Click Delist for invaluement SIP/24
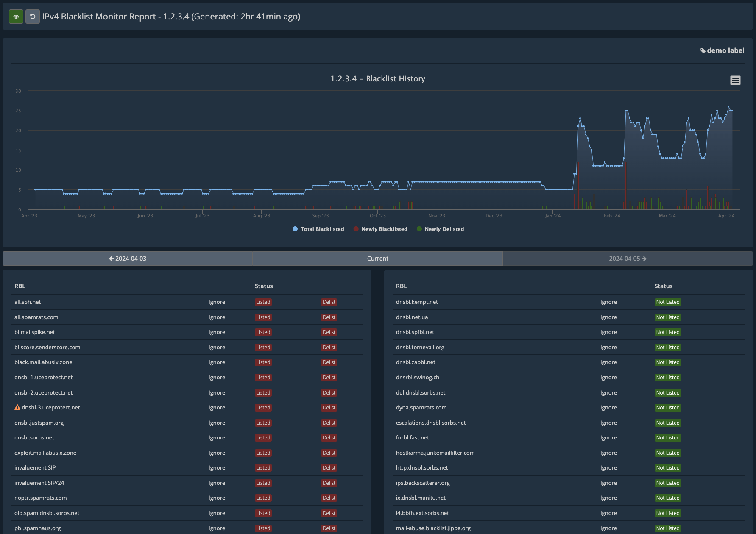The width and height of the screenshot is (756, 534). pos(329,483)
